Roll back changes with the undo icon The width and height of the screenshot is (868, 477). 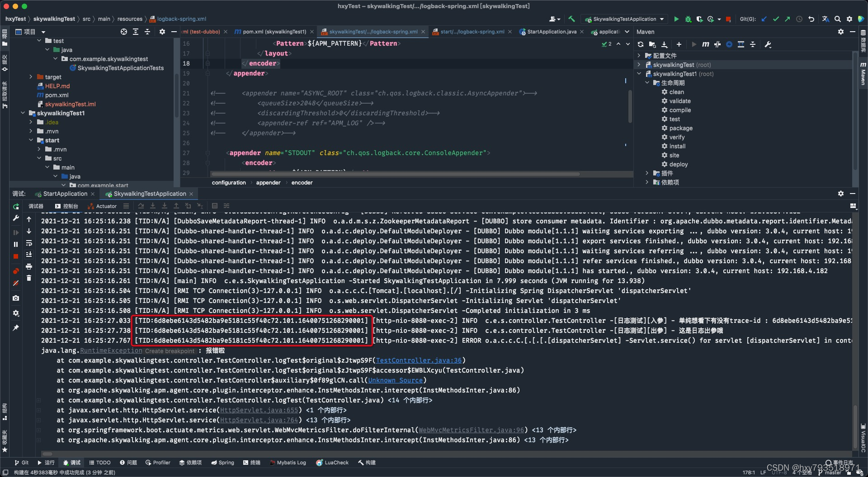pos(811,19)
